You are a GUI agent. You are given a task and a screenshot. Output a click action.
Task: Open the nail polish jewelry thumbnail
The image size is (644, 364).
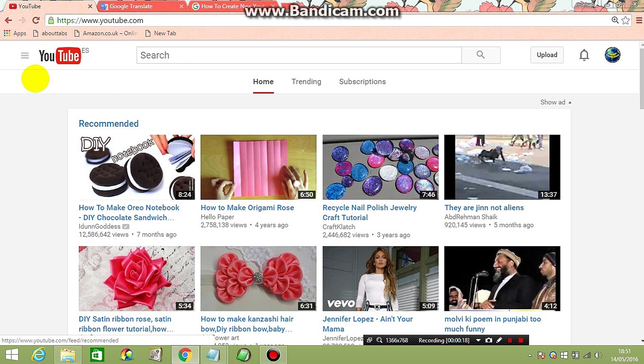point(380,167)
